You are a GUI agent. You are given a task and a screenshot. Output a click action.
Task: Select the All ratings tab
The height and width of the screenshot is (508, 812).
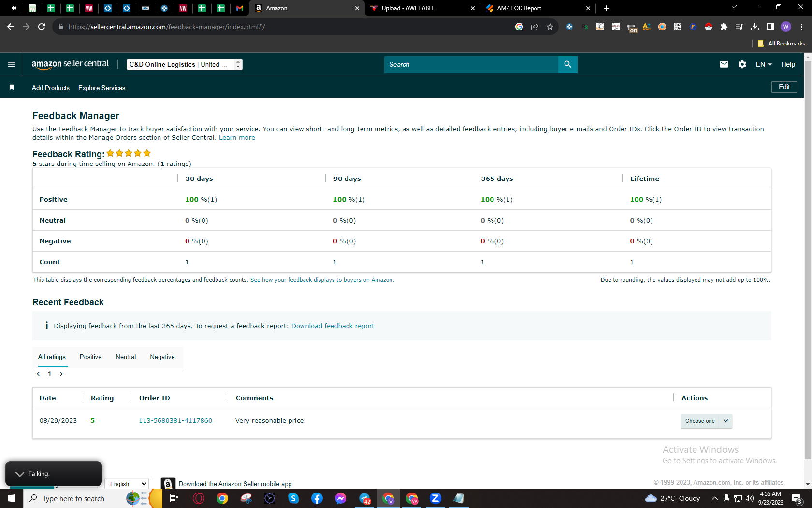coord(52,357)
